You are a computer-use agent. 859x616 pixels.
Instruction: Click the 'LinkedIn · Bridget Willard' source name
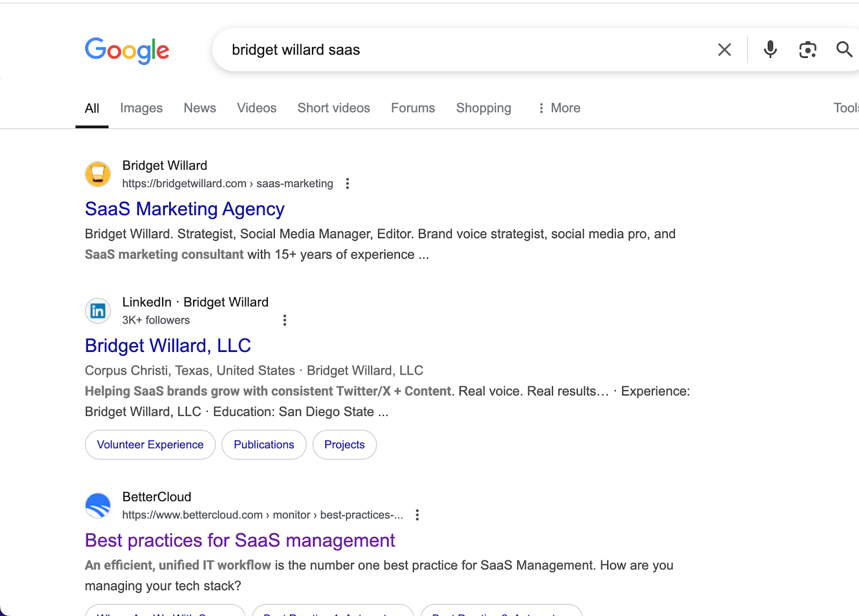coord(195,302)
